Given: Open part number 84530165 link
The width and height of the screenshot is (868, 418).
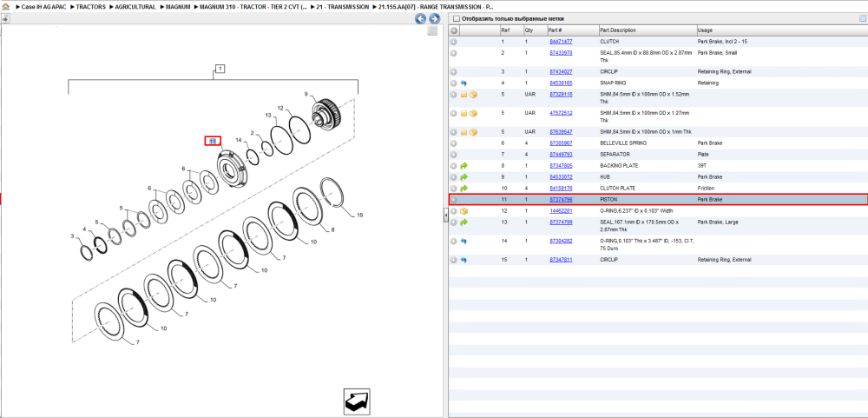Looking at the screenshot, I should [x=561, y=83].
